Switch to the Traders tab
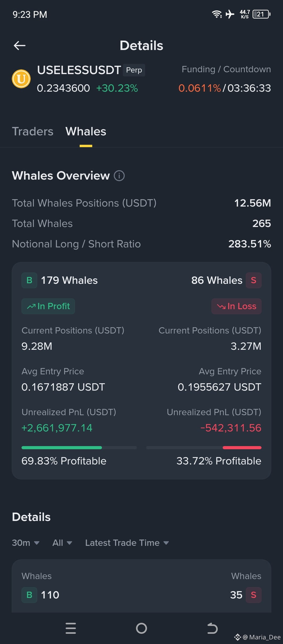 (33, 131)
